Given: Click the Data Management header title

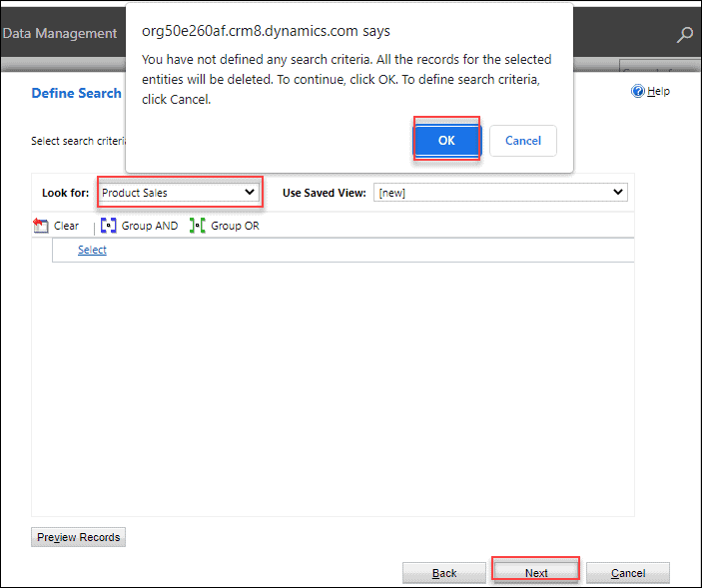Looking at the screenshot, I should click(60, 33).
